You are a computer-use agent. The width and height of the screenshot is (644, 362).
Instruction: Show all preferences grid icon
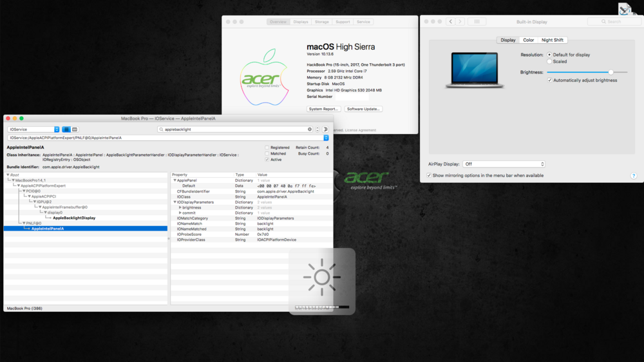[x=477, y=21]
